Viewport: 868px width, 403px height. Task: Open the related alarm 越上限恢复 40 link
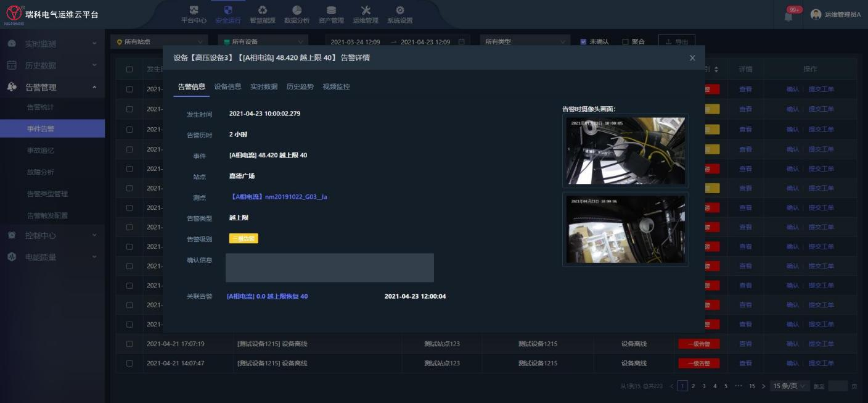coord(268,297)
